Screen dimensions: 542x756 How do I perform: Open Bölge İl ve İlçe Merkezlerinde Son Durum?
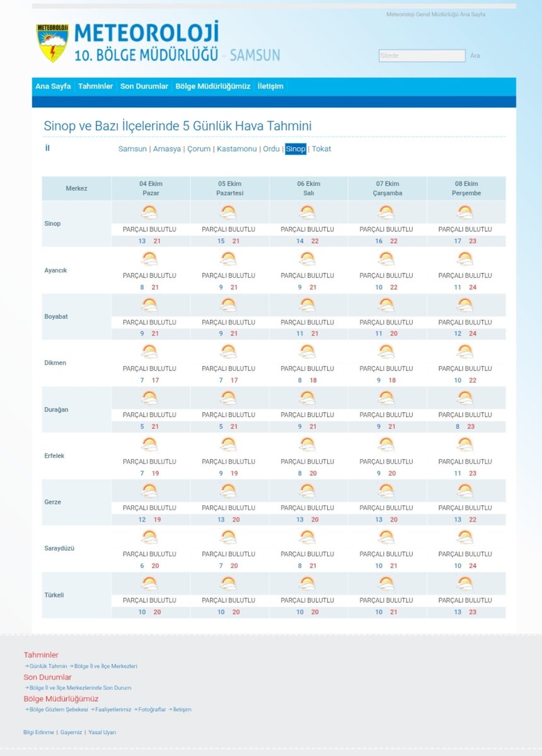[x=80, y=688]
